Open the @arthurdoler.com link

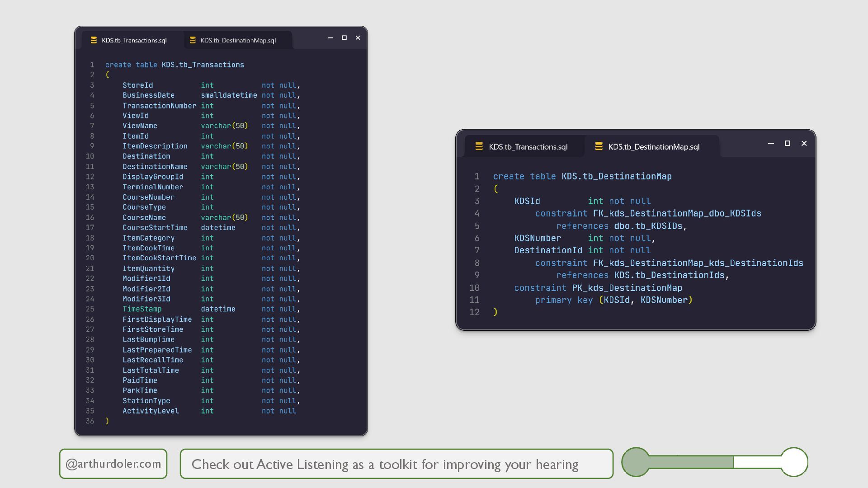coord(113,464)
